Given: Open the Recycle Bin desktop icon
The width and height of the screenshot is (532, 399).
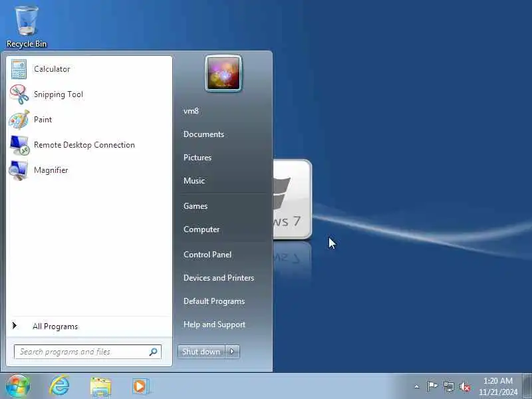Looking at the screenshot, I should pos(27,27).
